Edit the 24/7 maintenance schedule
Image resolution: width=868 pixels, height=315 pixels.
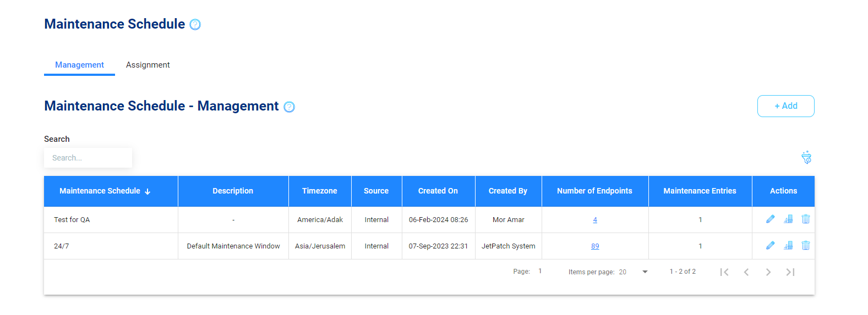[x=770, y=246]
